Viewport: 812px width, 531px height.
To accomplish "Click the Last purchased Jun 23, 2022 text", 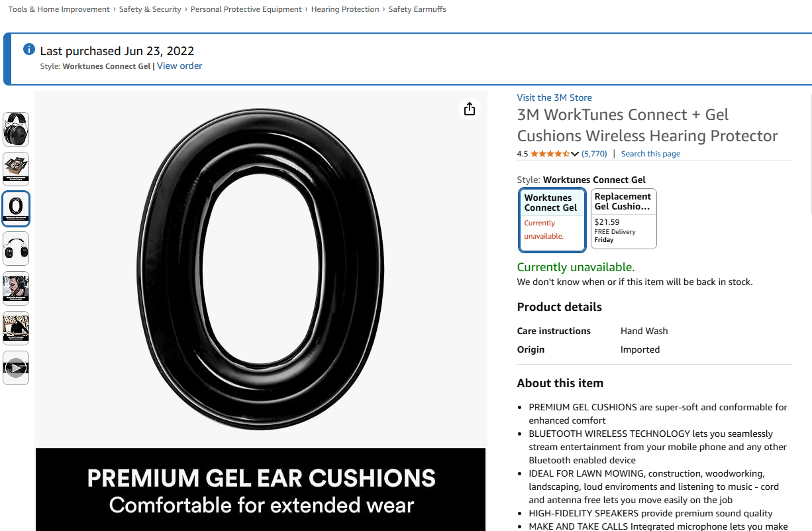I will pyautogui.click(x=117, y=51).
